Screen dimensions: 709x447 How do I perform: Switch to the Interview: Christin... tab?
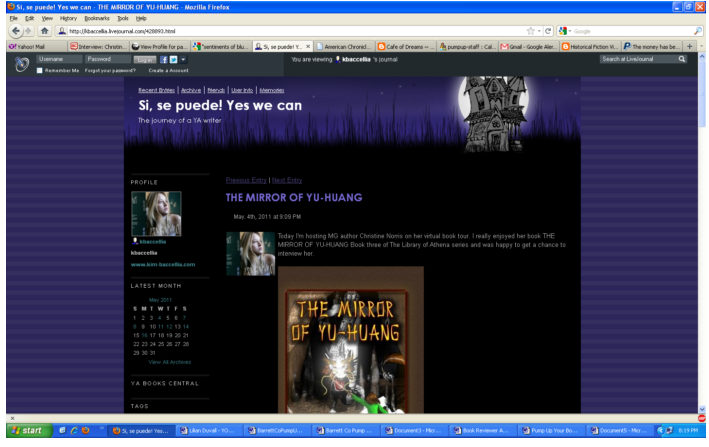(x=98, y=46)
